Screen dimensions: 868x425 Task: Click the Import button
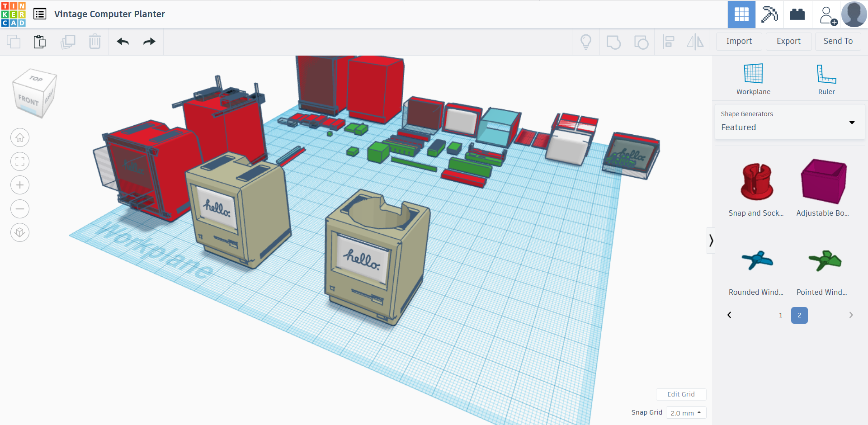pos(739,41)
